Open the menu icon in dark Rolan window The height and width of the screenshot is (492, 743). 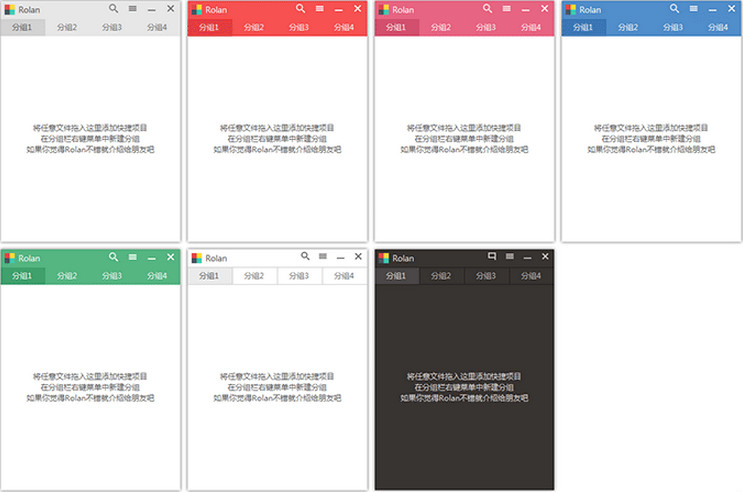tap(510, 256)
